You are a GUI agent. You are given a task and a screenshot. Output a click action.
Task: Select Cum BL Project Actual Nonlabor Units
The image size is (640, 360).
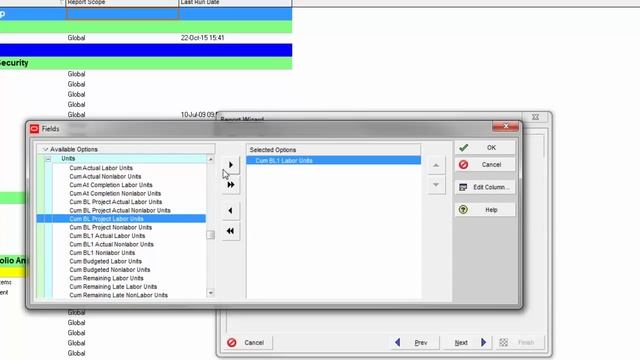pyautogui.click(x=120, y=211)
